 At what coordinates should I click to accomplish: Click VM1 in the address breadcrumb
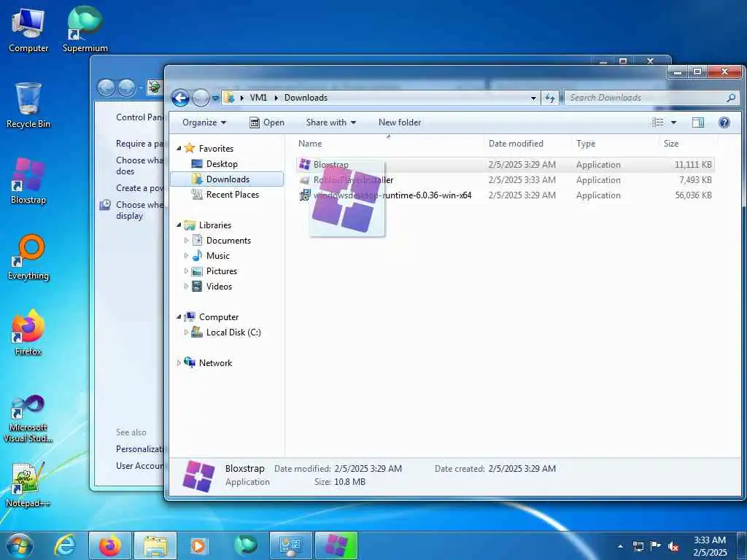(x=258, y=98)
